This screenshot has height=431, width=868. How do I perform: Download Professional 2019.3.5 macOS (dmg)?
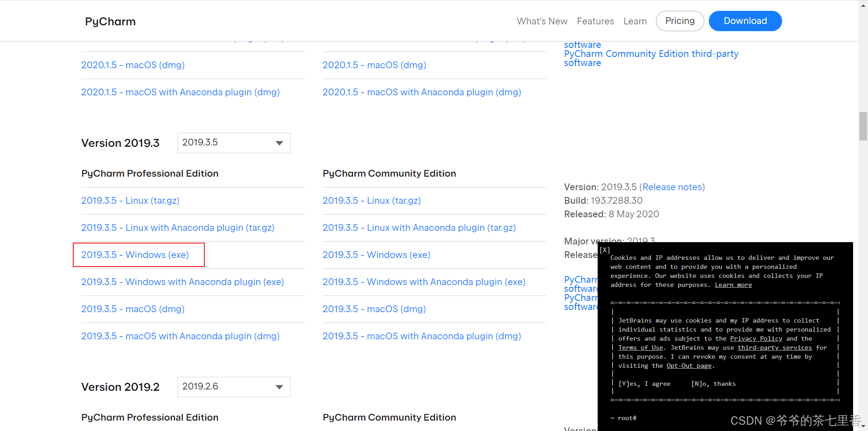[133, 309]
